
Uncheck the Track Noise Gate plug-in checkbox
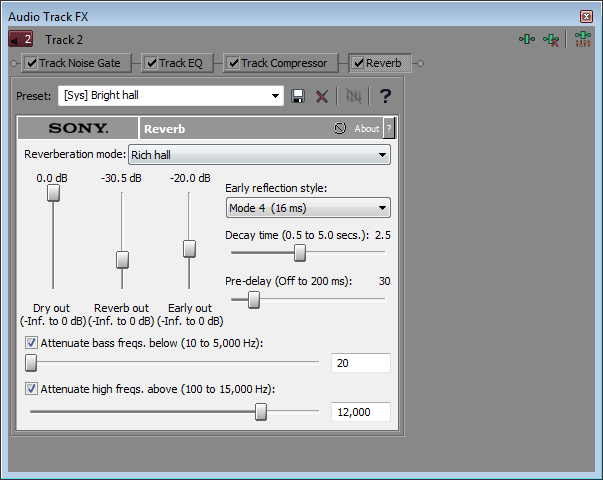[x=31, y=63]
